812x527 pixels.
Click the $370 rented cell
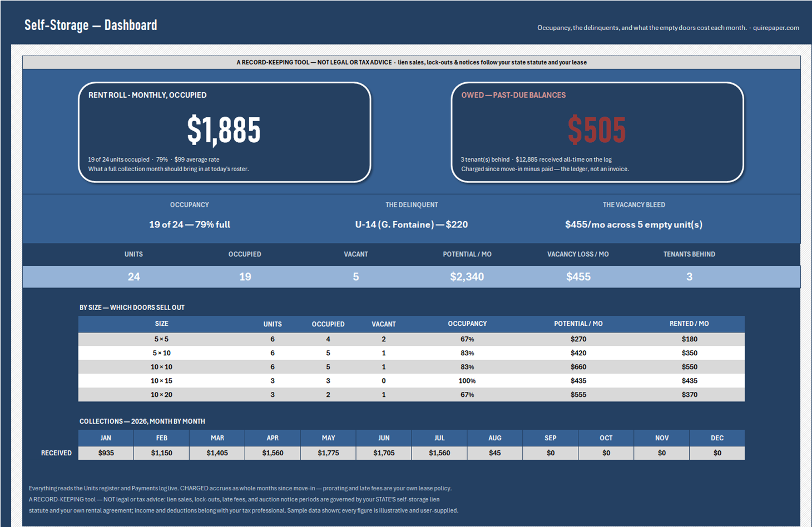click(x=689, y=395)
